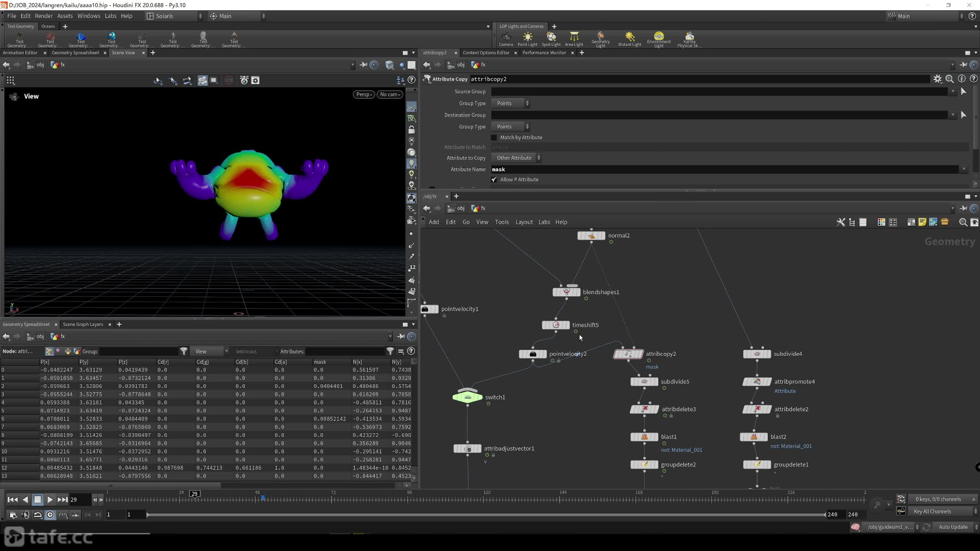
Task: Select attribadjustvector1 node
Action: click(x=467, y=448)
